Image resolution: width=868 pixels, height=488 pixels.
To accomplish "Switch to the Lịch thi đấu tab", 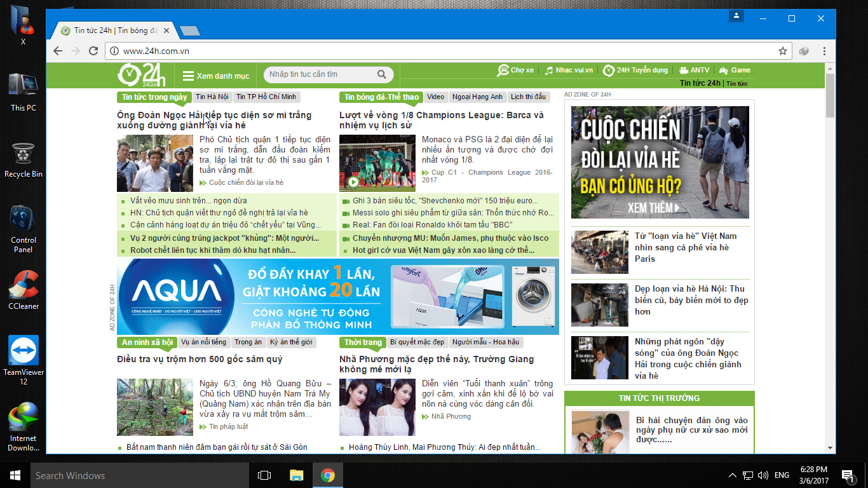I will pos(529,97).
